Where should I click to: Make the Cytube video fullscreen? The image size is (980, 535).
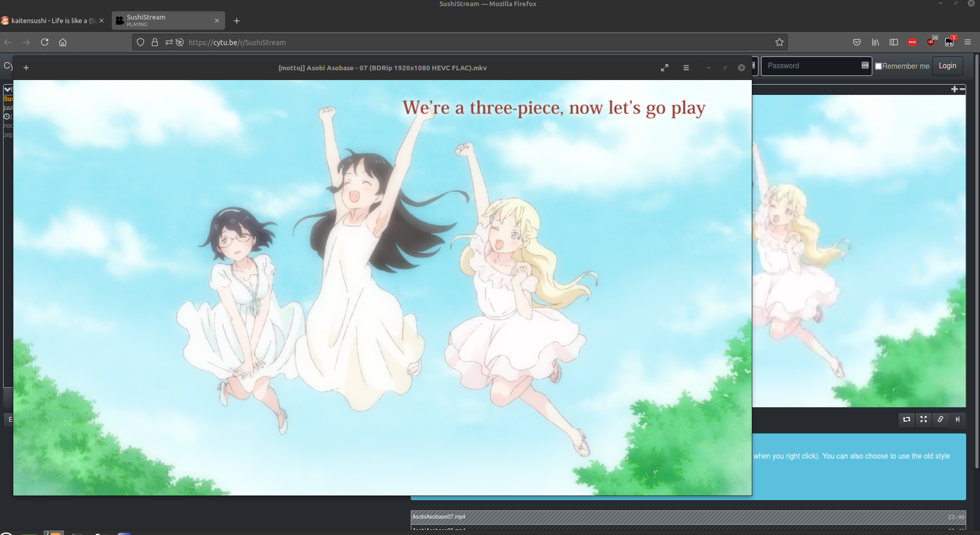tap(924, 420)
